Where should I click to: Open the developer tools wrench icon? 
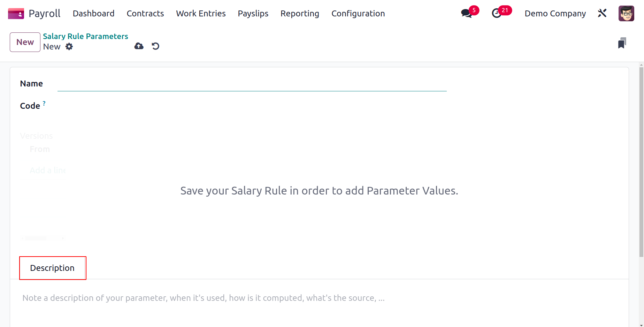tap(602, 13)
